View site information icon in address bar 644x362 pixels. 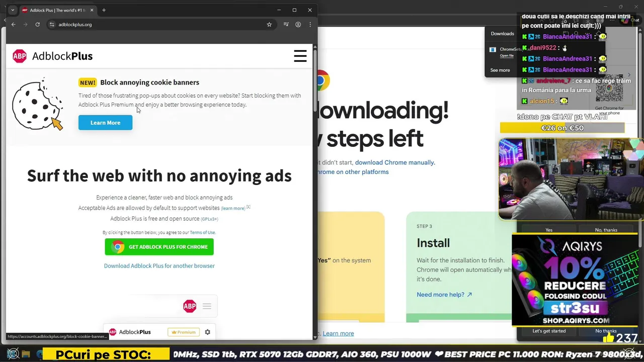click(x=52, y=24)
